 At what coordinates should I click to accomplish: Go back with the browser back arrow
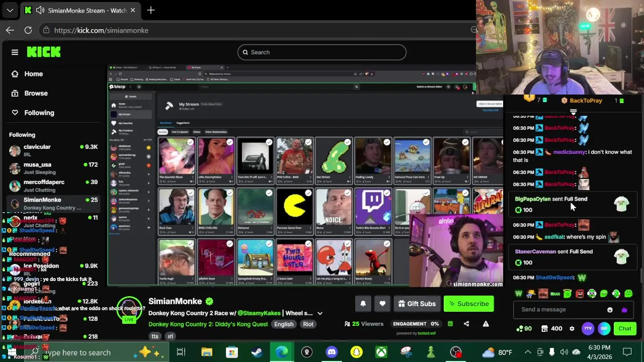pyautogui.click(x=10, y=30)
